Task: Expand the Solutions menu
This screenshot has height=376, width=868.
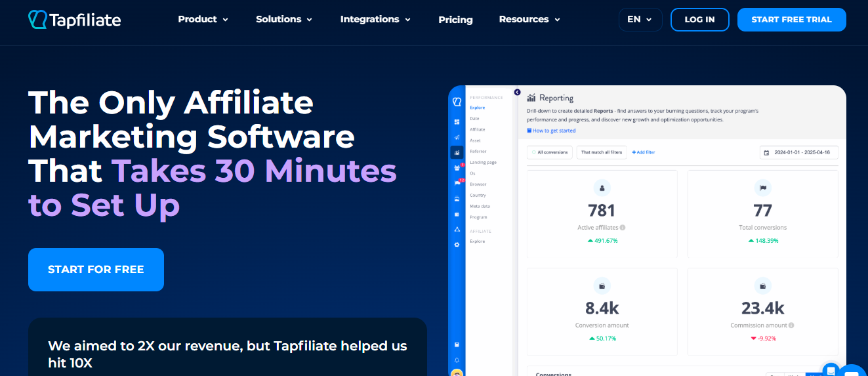Action: [284, 19]
